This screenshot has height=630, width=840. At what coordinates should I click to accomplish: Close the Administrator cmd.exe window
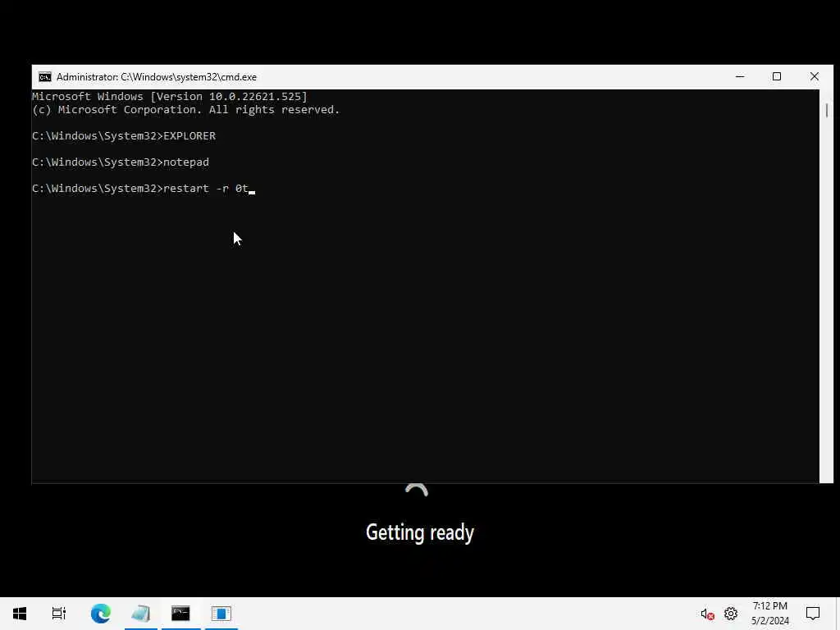815,77
